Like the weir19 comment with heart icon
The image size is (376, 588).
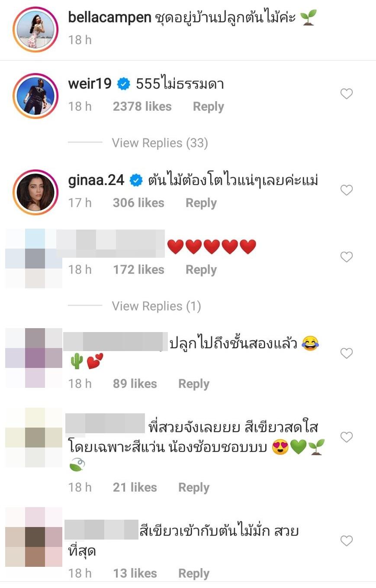tap(347, 94)
